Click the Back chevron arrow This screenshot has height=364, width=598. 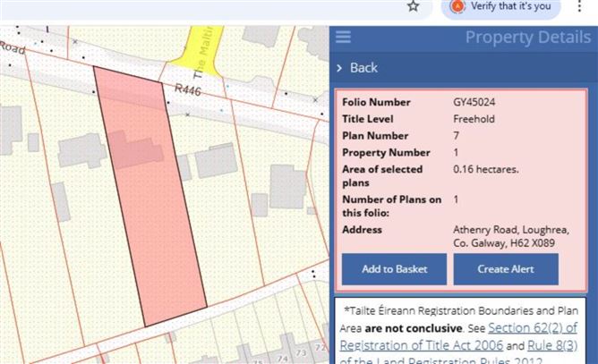[339, 68]
